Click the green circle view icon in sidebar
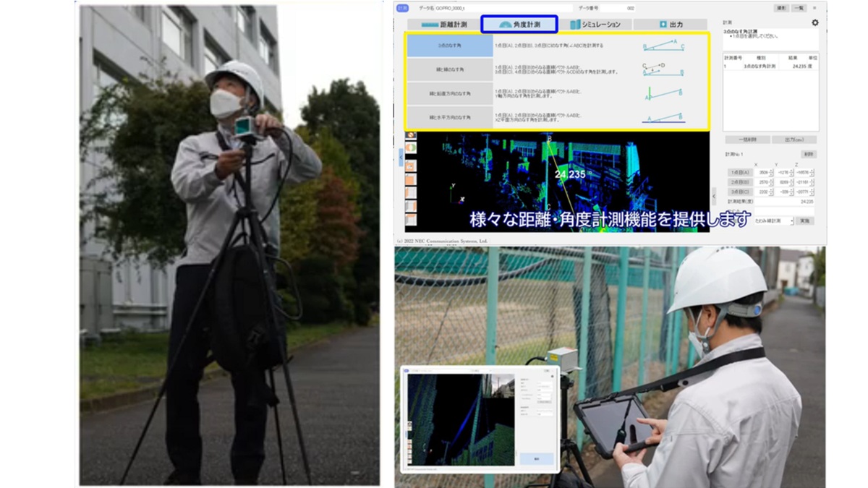This screenshot has width=868, height=488. tap(411, 148)
